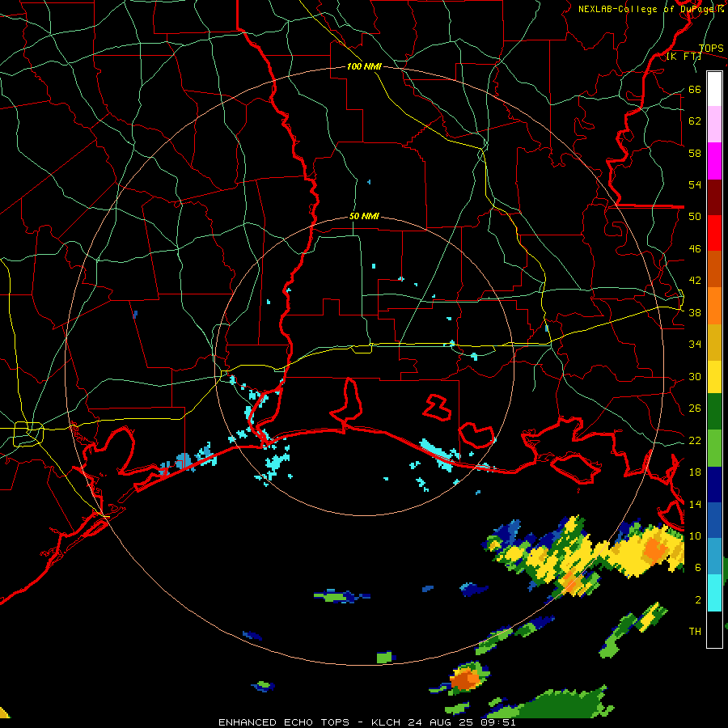Viewport: 728px width, 728px height.
Task: Click the '42' legend value
Action: tap(695, 281)
